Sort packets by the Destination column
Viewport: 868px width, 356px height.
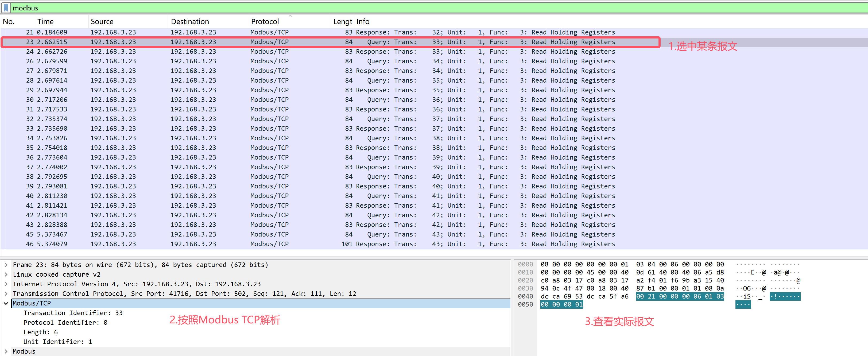(x=208, y=22)
